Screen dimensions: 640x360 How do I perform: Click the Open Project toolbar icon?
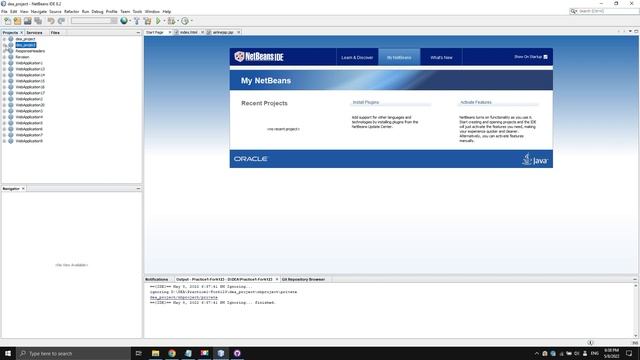(27, 21)
